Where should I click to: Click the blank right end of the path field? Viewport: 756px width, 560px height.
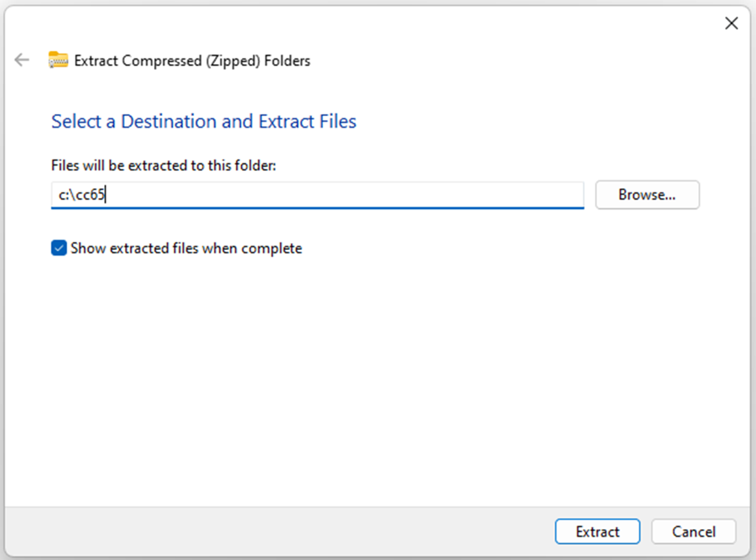pos(536,194)
